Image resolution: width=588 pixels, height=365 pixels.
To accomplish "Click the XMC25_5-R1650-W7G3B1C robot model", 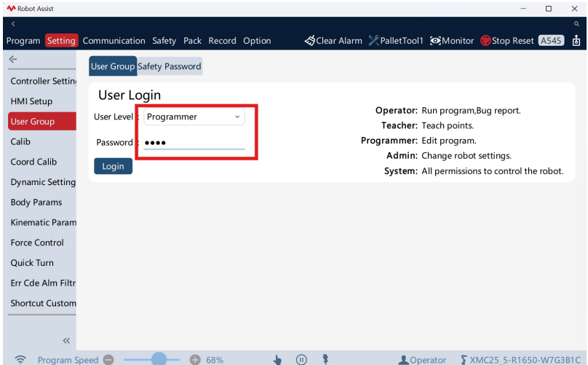I will tap(521, 360).
